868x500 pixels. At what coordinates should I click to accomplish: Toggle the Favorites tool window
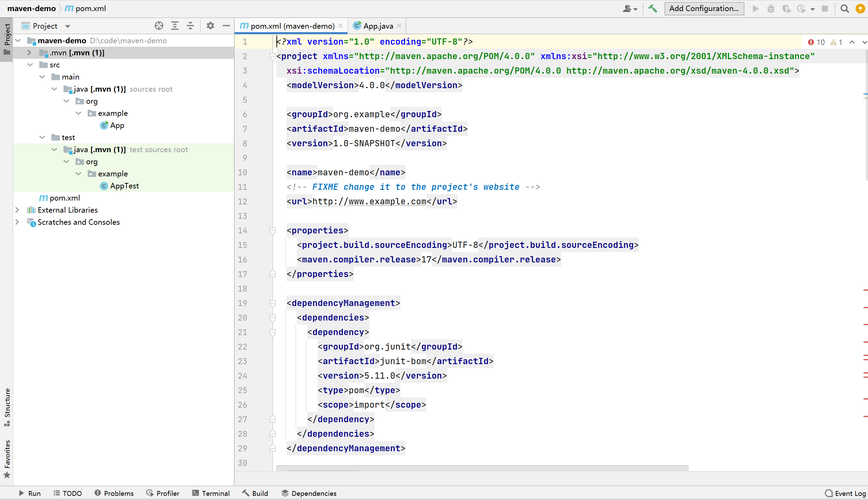pos(7,458)
